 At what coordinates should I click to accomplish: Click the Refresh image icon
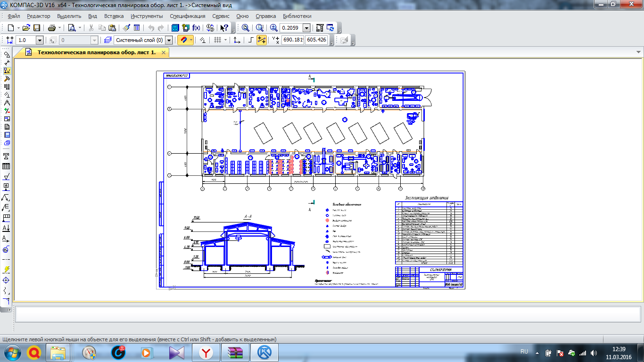coord(330,28)
